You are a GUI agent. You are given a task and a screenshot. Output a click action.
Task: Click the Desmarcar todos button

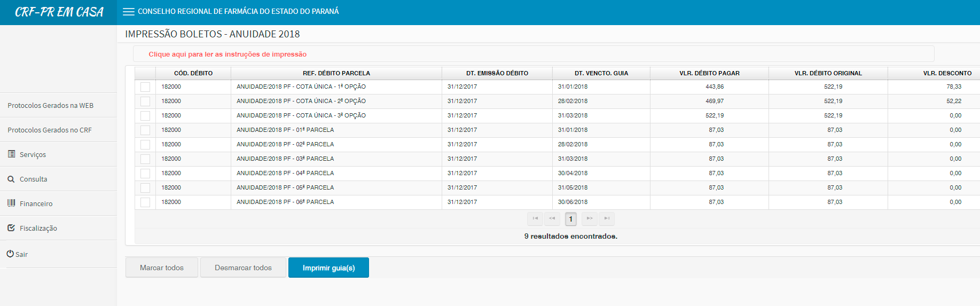(243, 268)
